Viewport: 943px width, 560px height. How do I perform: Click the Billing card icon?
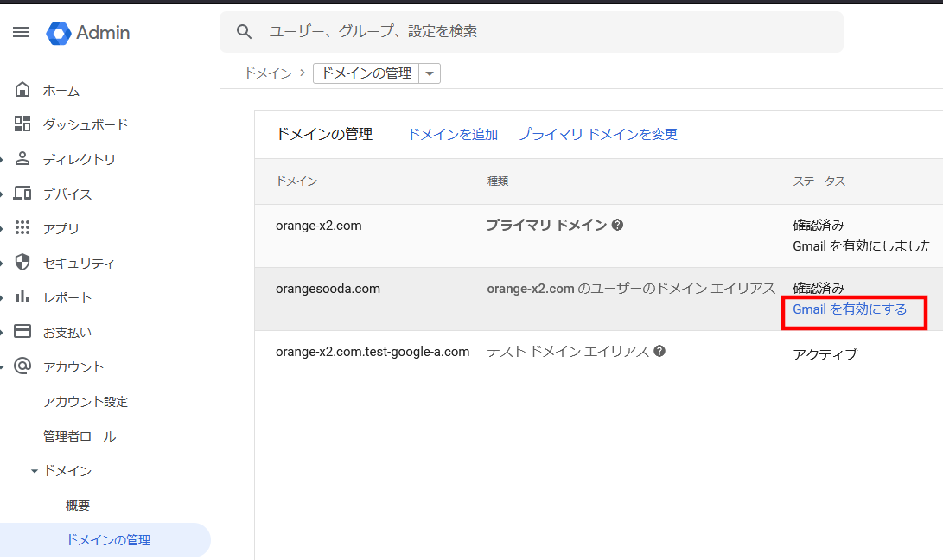[23, 332]
